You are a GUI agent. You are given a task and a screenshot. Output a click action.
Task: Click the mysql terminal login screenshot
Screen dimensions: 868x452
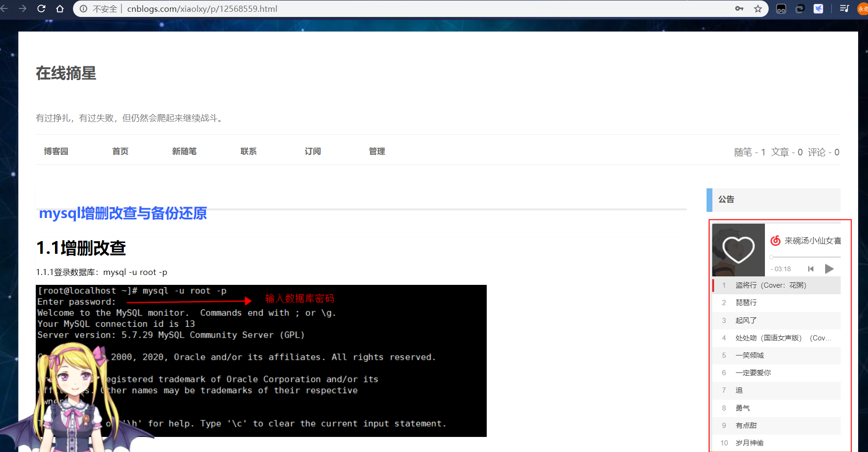click(x=261, y=361)
